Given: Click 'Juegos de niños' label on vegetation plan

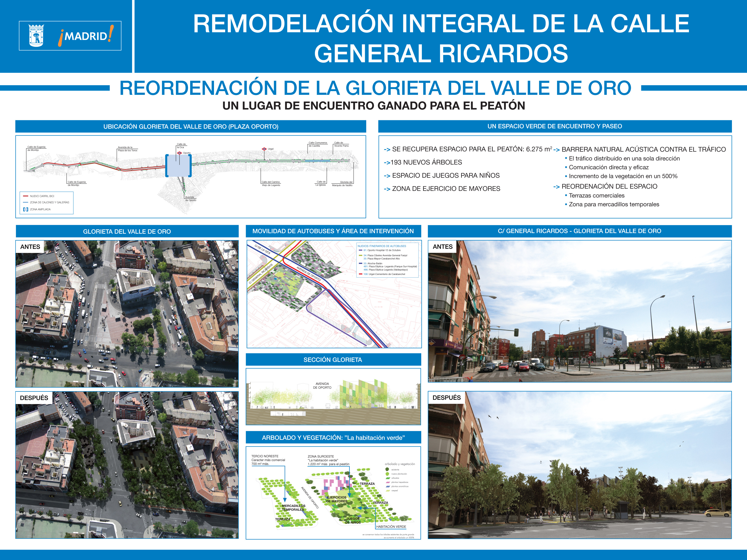Looking at the screenshot, I should [353, 521].
